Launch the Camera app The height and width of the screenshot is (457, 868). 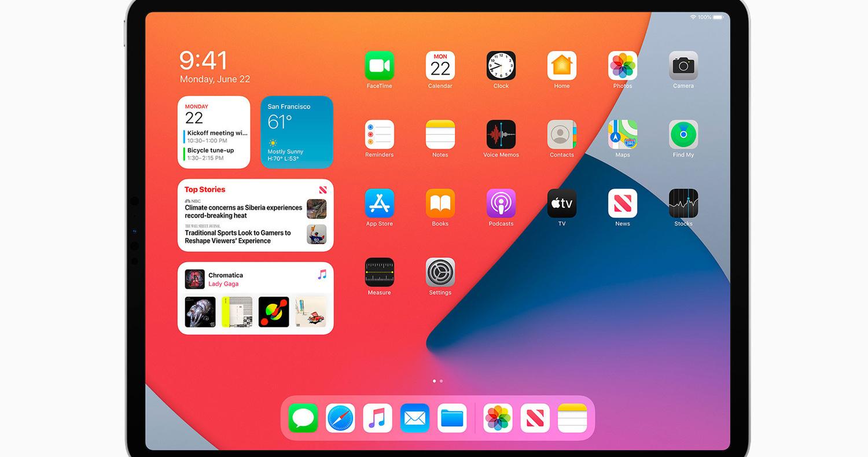tap(683, 66)
